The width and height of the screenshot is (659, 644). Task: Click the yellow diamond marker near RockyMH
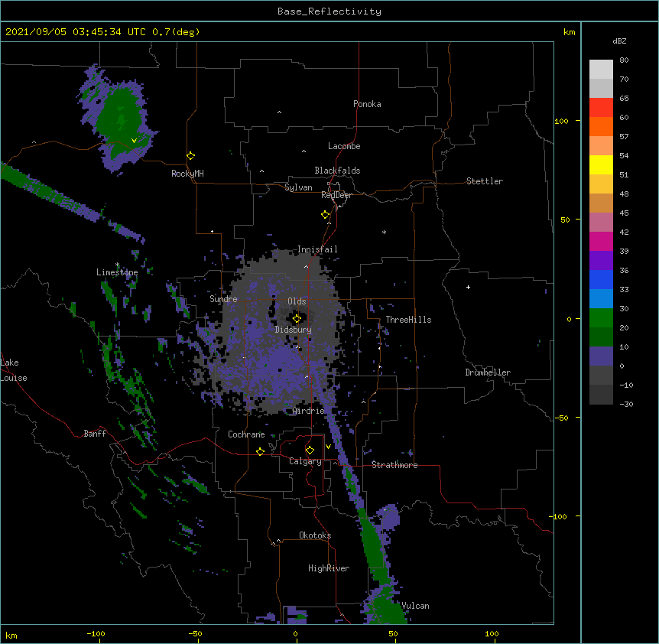191,156
